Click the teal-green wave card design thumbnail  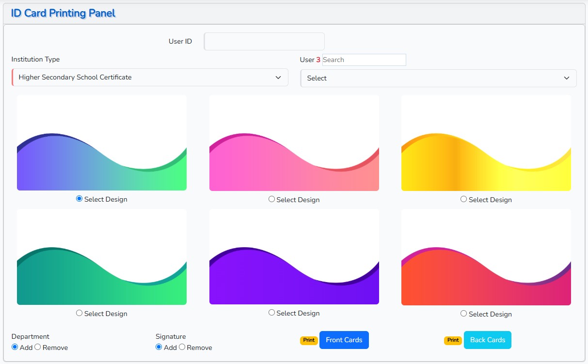click(102, 257)
